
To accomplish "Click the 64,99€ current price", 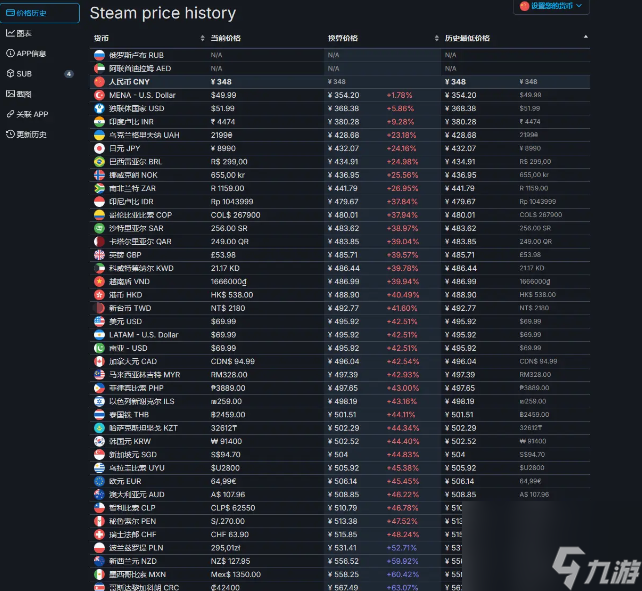I will [x=224, y=481].
